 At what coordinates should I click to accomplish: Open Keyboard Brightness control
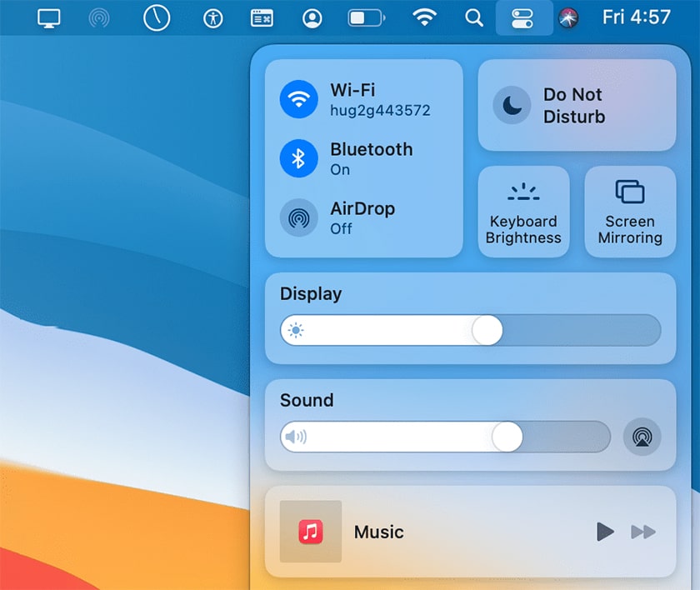tap(523, 212)
